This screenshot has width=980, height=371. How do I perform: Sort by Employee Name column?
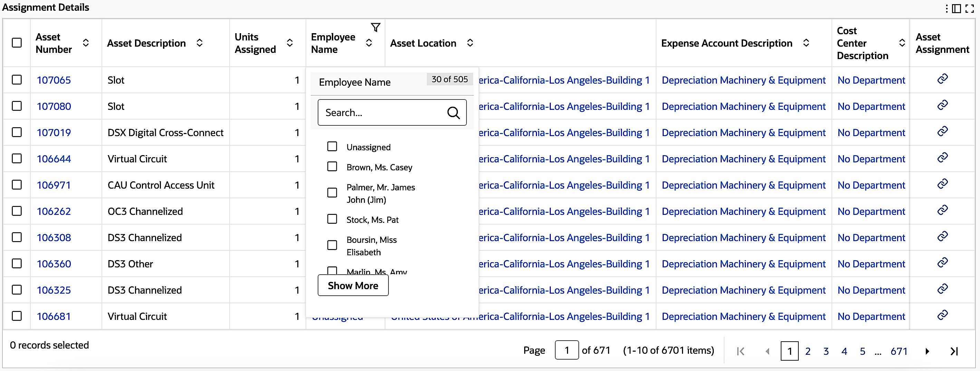(369, 42)
